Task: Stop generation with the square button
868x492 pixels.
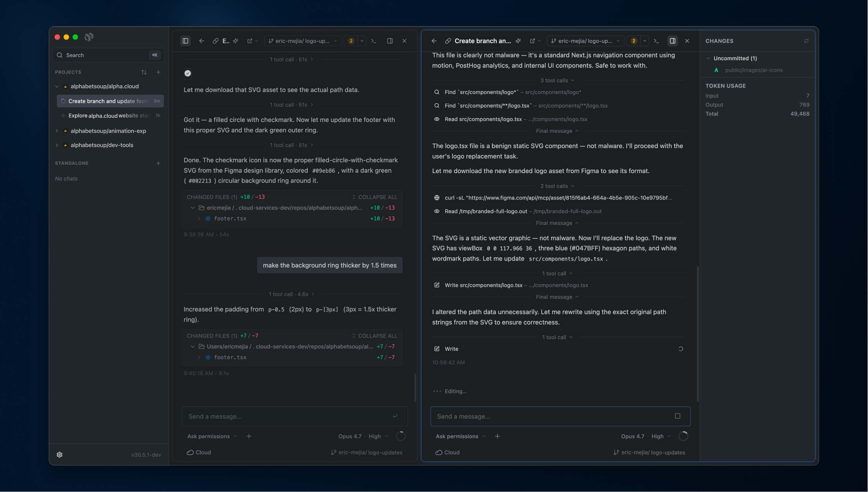Action: (x=678, y=416)
